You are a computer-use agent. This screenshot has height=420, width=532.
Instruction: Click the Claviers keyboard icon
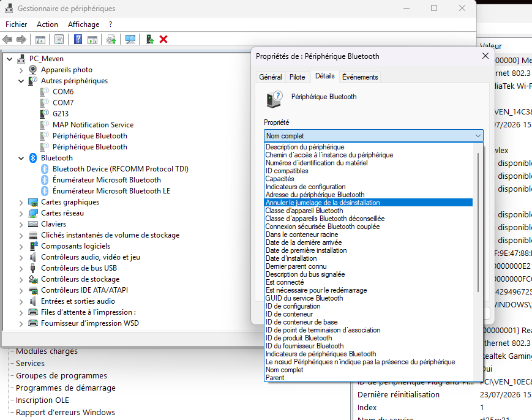pyautogui.click(x=33, y=224)
